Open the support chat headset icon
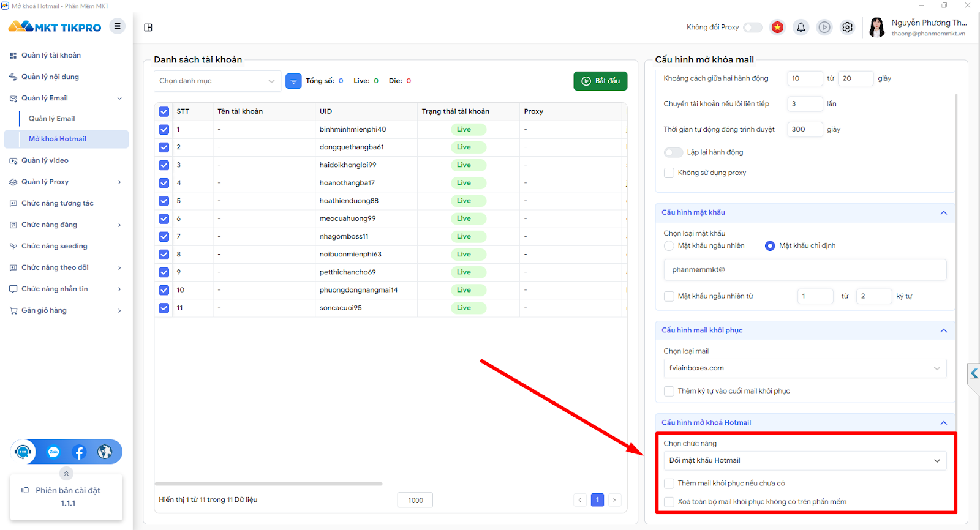The height and width of the screenshot is (530, 980). [x=23, y=452]
